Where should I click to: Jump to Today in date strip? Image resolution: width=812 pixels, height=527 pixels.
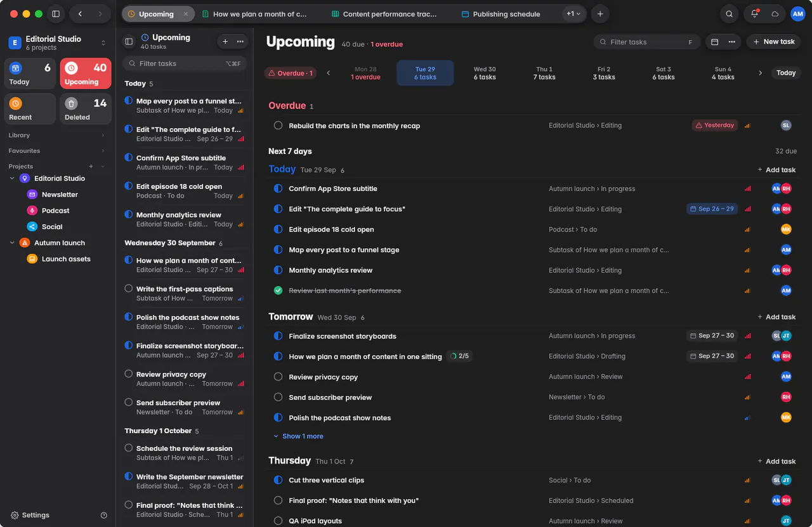pos(786,73)
